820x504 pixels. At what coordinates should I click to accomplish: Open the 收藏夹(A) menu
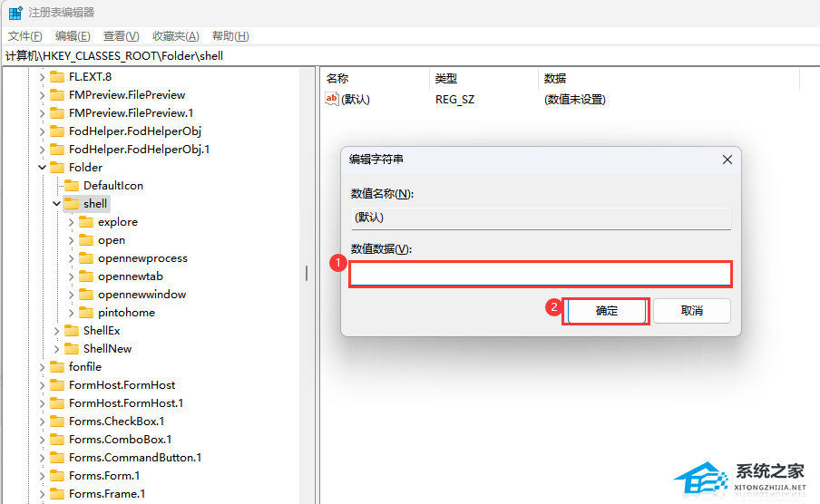176,36
